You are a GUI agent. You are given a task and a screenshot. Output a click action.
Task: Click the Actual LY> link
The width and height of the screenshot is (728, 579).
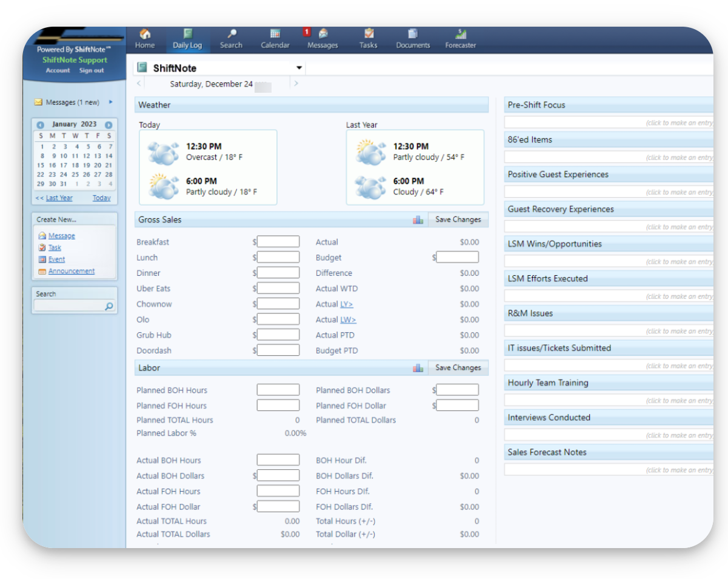pyautogui.click(x=346, y=304)
